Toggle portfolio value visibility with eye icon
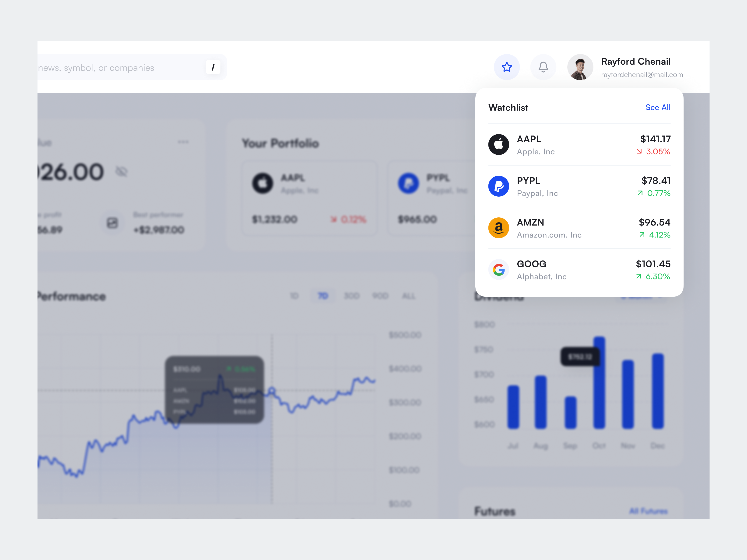 pos(122,171)
